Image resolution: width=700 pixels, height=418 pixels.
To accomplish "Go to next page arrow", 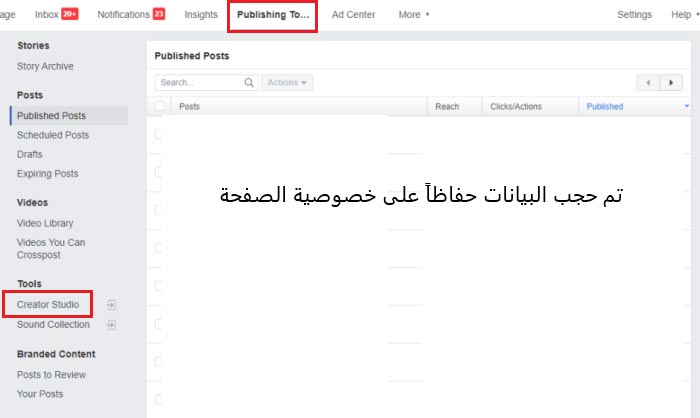I will (671, 83).
